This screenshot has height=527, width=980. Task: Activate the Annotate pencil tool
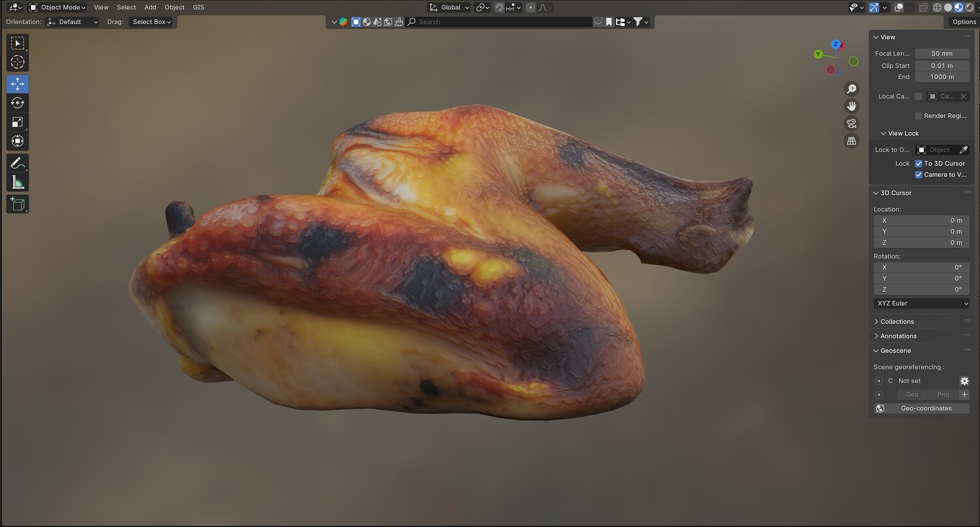click(18, 163)
